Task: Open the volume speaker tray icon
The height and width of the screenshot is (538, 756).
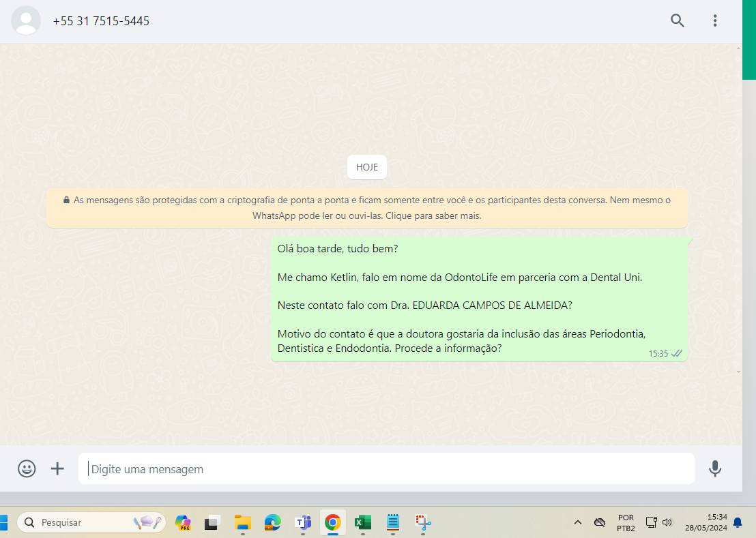Action: (x=667, y=522)
